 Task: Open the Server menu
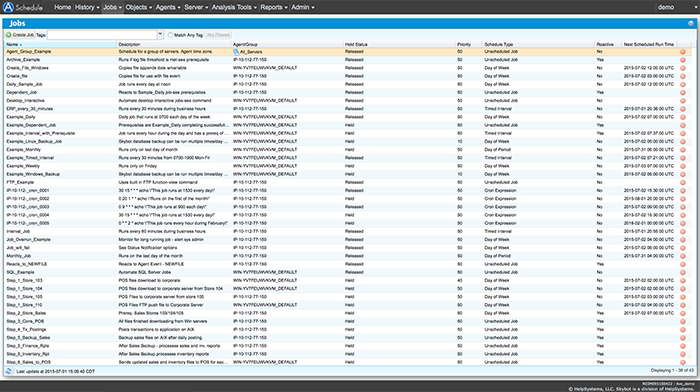tap(196, 7)
